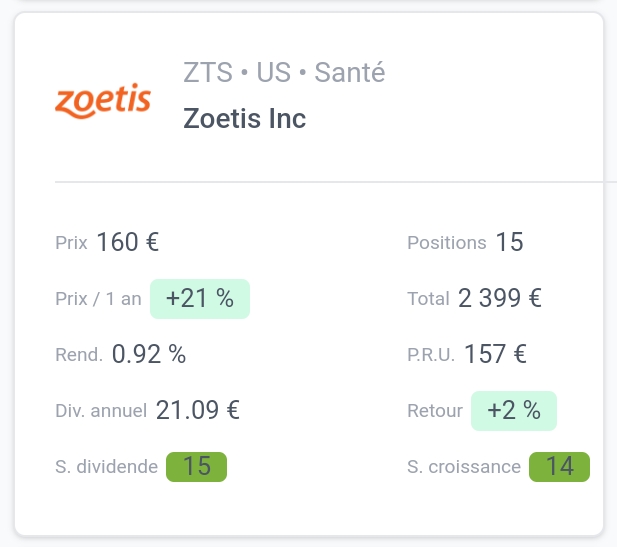The image size is (617, 547).
Task: Click the P.R.U. value 157 €
Action: coord(495,354)
